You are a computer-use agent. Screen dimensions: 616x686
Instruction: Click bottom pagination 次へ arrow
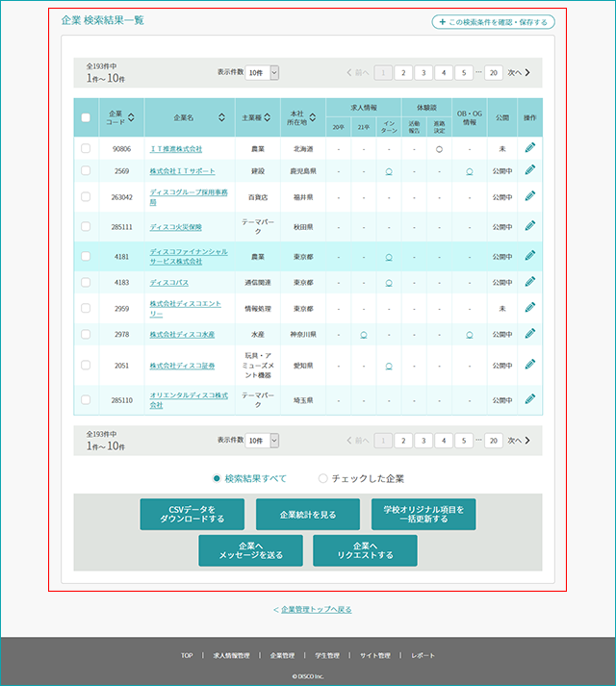click(x=519, y=441)
